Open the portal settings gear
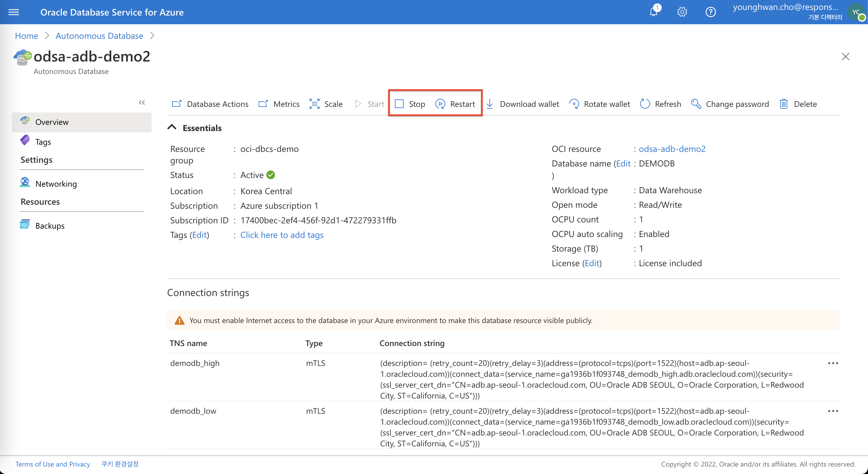868x474 pixels. (682, 12)
